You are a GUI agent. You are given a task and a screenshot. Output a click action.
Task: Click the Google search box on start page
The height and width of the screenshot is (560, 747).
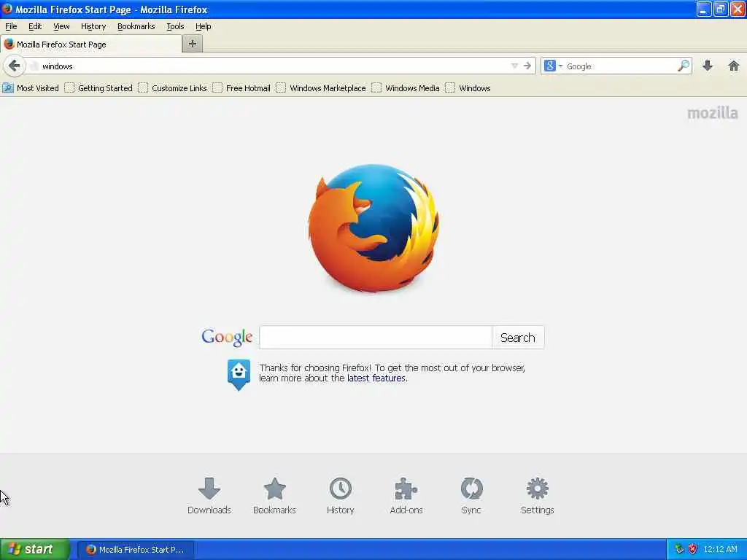pos(376,337)
